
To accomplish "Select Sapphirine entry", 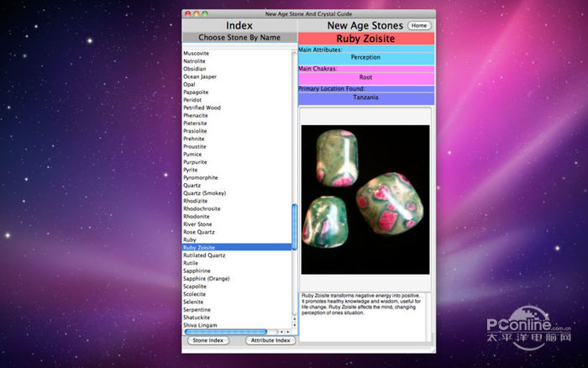I will [197, 271].
